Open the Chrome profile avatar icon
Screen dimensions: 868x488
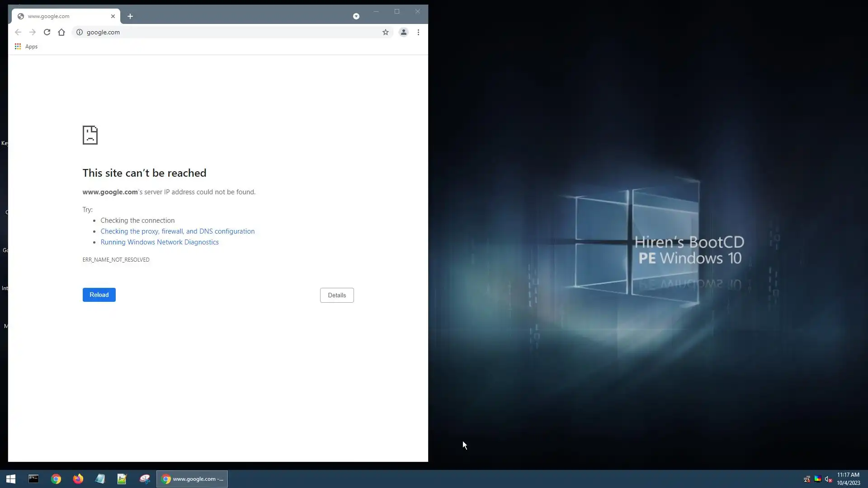(x=404, y=32)
